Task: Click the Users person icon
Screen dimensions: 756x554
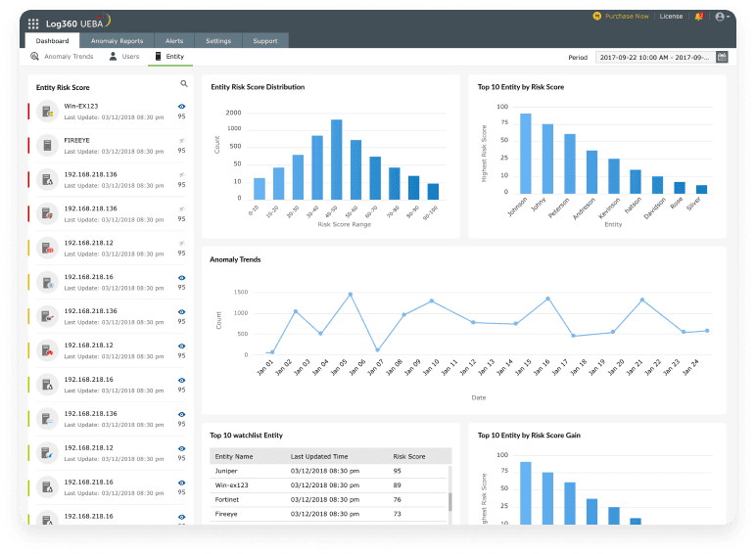Action: (x=113, y=57)
